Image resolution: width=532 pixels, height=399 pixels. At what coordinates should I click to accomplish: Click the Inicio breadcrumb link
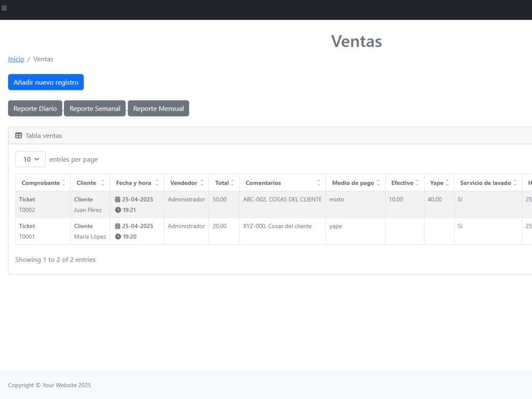pos(16,59)
